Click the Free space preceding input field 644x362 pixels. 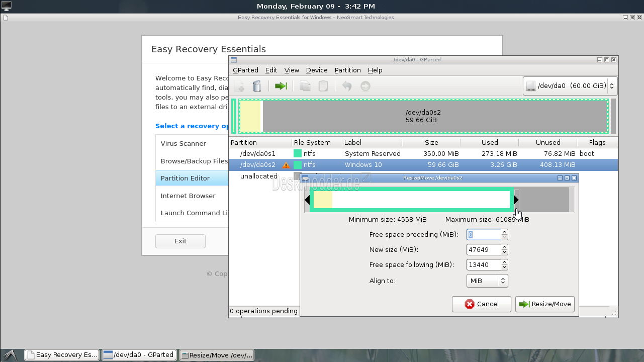coord(484,234)
